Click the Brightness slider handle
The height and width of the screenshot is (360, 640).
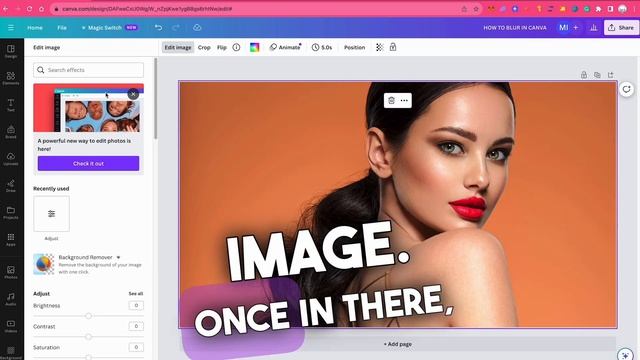click(88, 316)
